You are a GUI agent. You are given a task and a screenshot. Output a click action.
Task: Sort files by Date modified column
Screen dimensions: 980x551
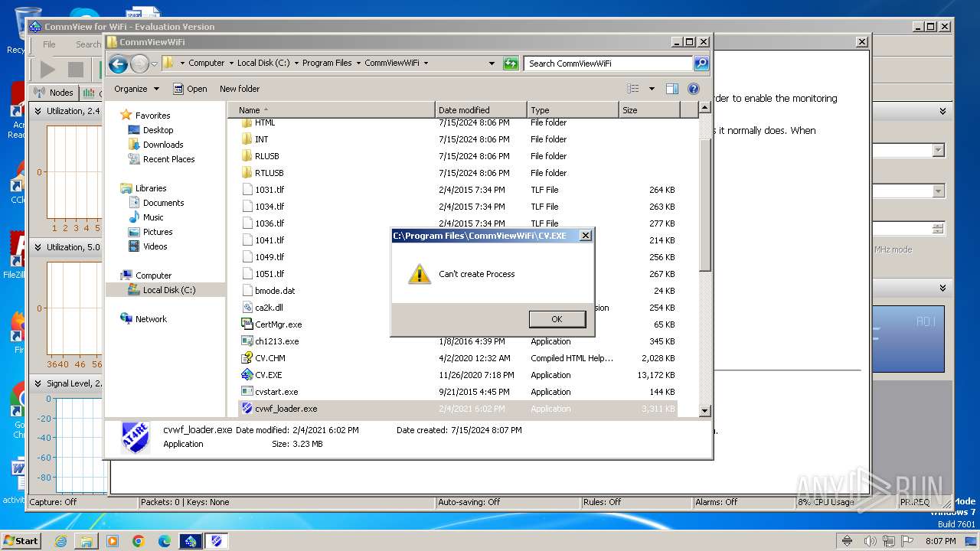pos(481,110)
